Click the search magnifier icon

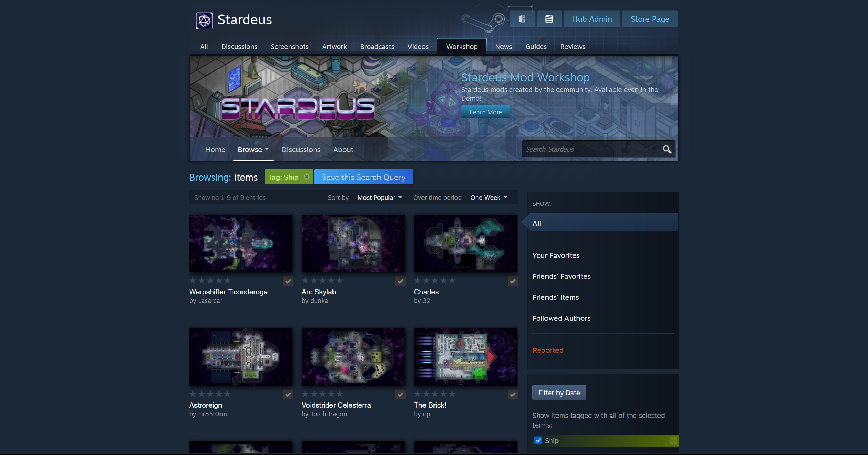(x=667, y=149)
